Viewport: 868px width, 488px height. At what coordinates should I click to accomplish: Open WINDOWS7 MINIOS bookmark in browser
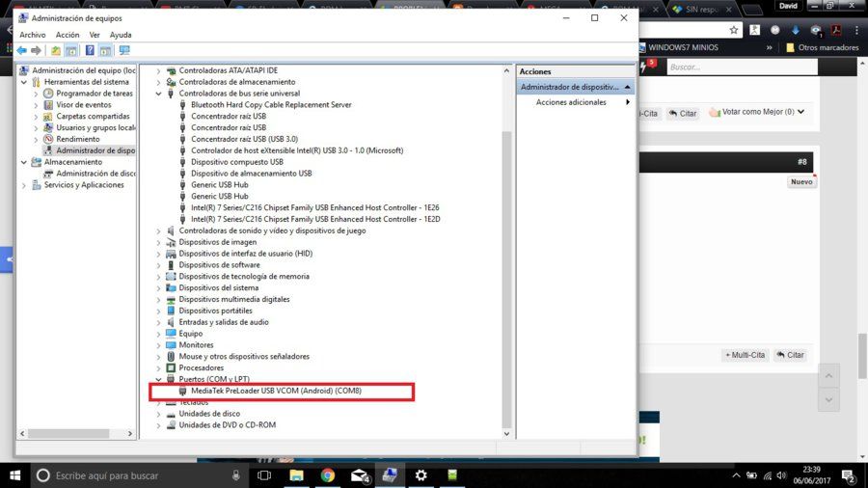coord(679,47)
